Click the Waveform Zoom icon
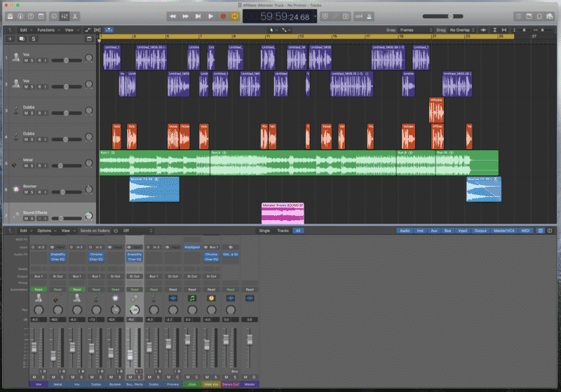This screenshot has width=561, height=392. (x=483, y=30)
